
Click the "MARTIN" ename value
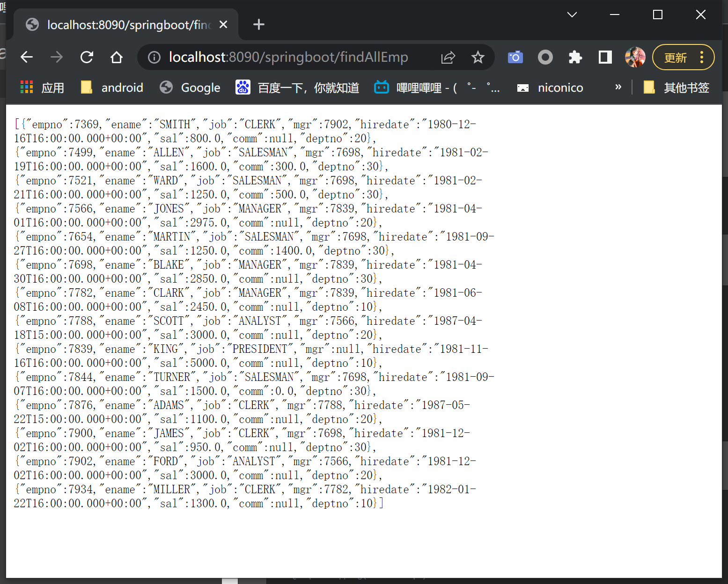click(x=172, y=237)
